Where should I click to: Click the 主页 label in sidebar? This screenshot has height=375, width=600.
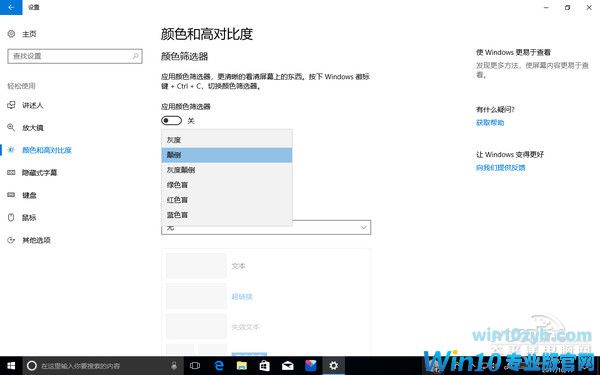click(x=29, y=34)
